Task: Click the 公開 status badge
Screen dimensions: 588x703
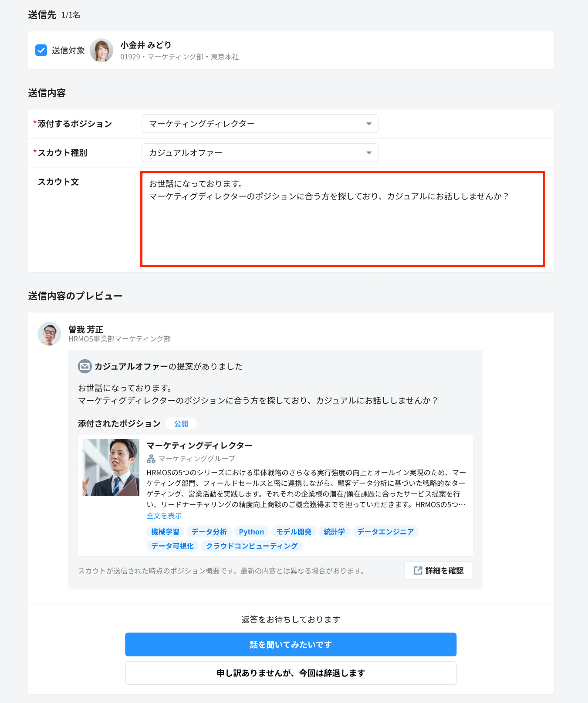Action: click(181, 424)
